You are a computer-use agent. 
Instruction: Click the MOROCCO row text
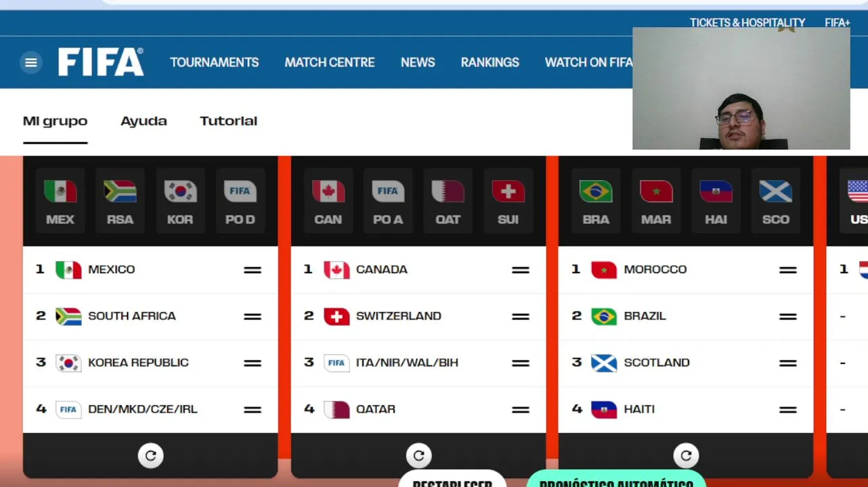[655, 269]
